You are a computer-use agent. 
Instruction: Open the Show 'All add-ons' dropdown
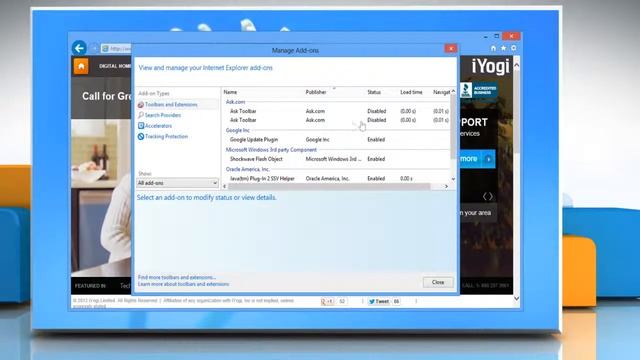click(x=177, y=183)
